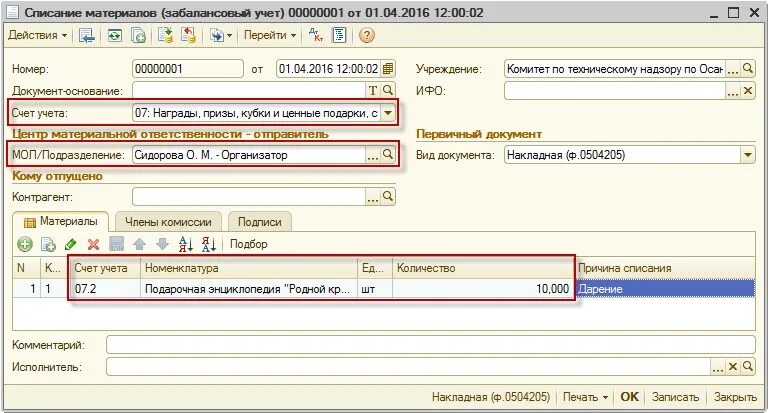Click the 10,000 quantity cell
The height and width of the screenshot is (413, 768).
point(483,289)
